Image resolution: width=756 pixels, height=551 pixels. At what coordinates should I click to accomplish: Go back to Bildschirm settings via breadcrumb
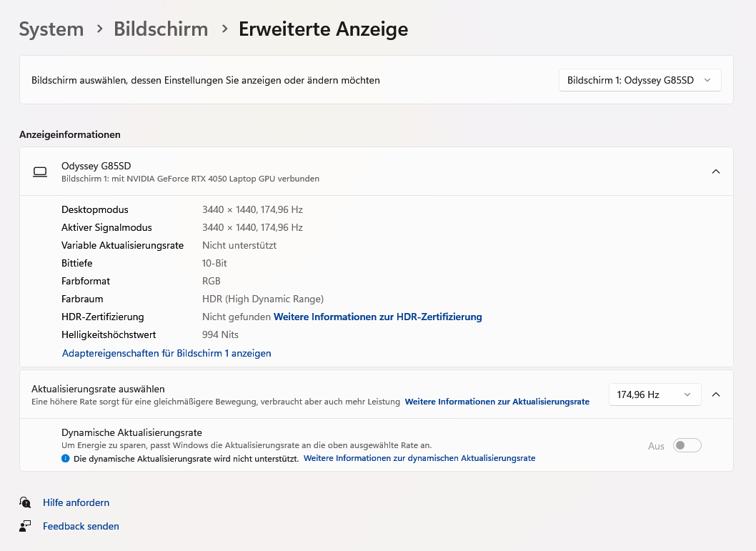[160, 29]
